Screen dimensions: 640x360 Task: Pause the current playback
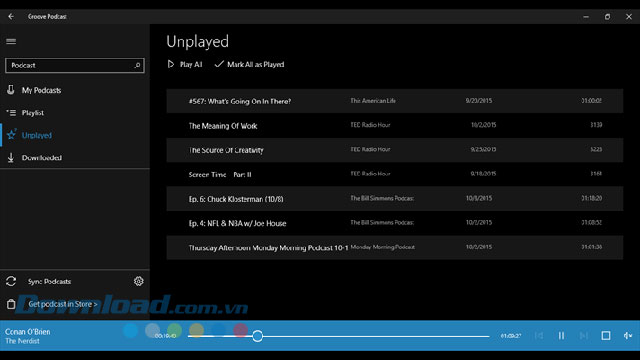(x=561, y=336)
